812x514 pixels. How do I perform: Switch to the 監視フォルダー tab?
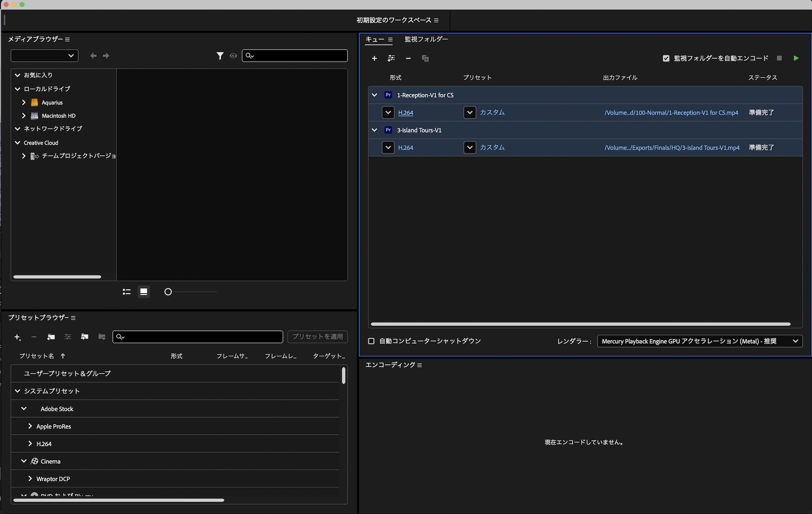[x=426, y=39]
